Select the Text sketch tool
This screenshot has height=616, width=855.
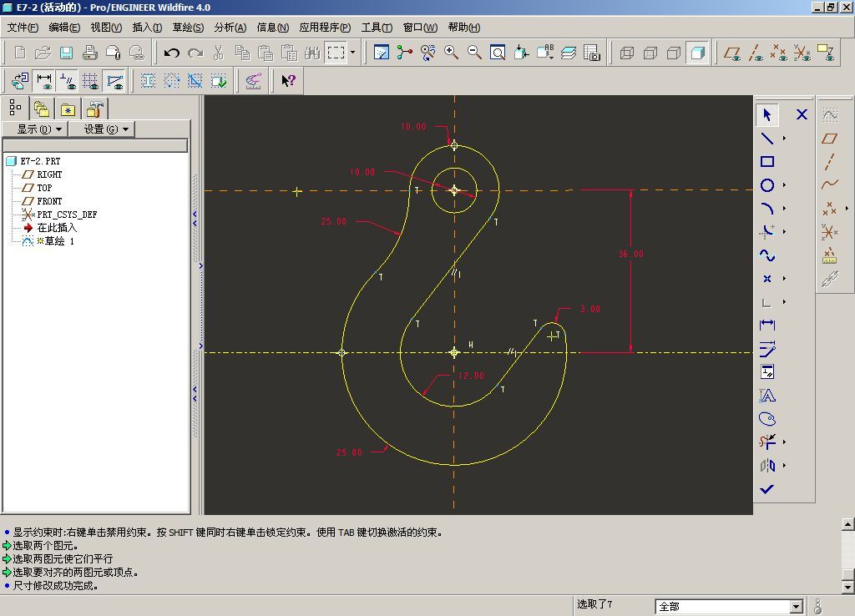766,395
